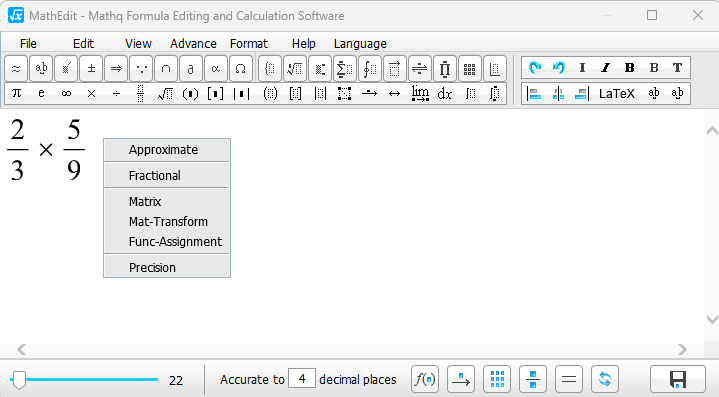Click the undo arrow icon
Viewport: 719px width, 397px height.
[559, 68]
